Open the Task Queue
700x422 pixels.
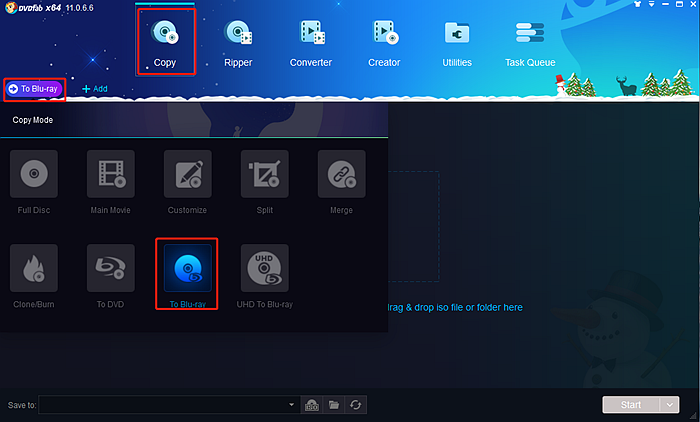pos(530,42)
